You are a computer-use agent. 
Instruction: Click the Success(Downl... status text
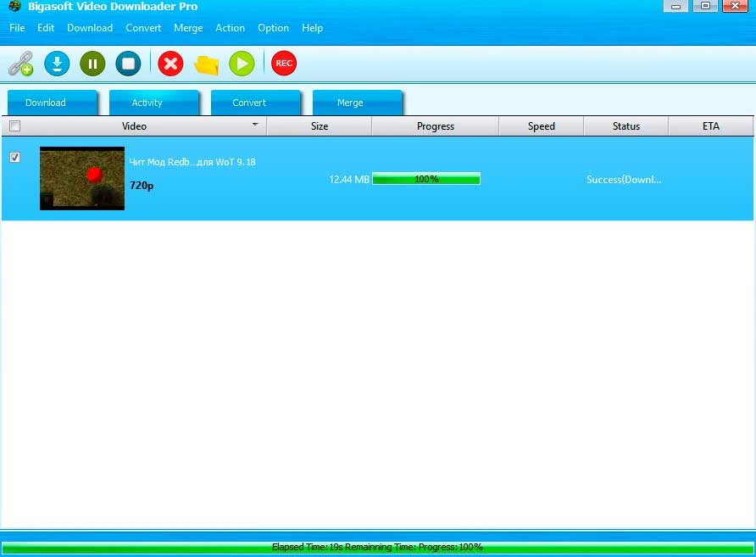624,180
